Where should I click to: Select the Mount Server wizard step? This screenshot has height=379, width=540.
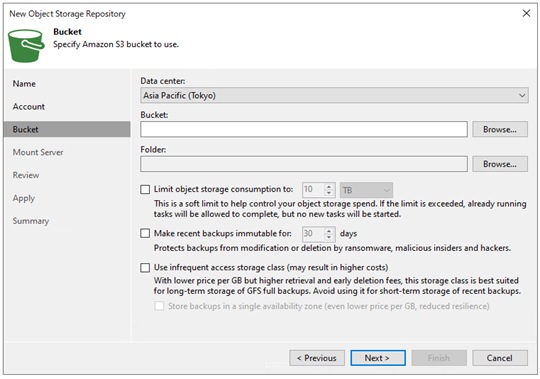pos(38,152)
